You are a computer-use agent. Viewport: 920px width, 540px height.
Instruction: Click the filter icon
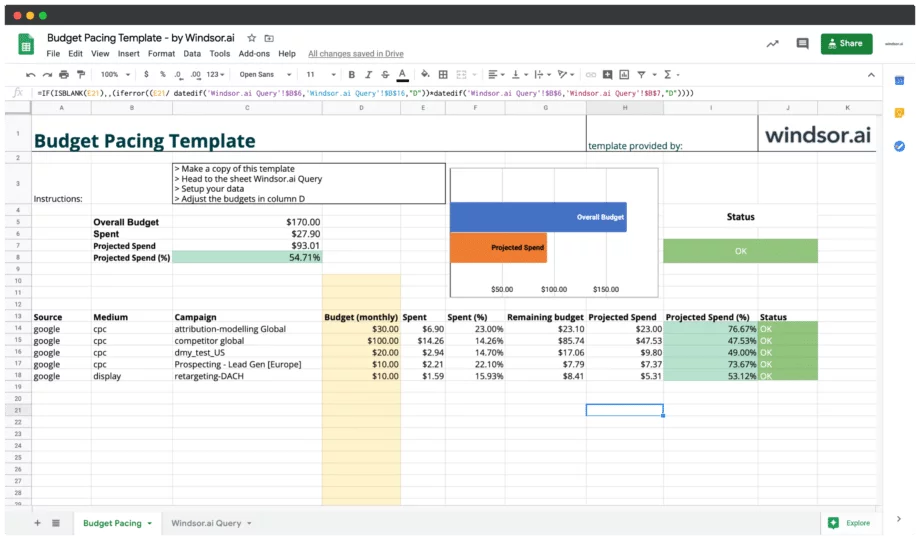641,75
